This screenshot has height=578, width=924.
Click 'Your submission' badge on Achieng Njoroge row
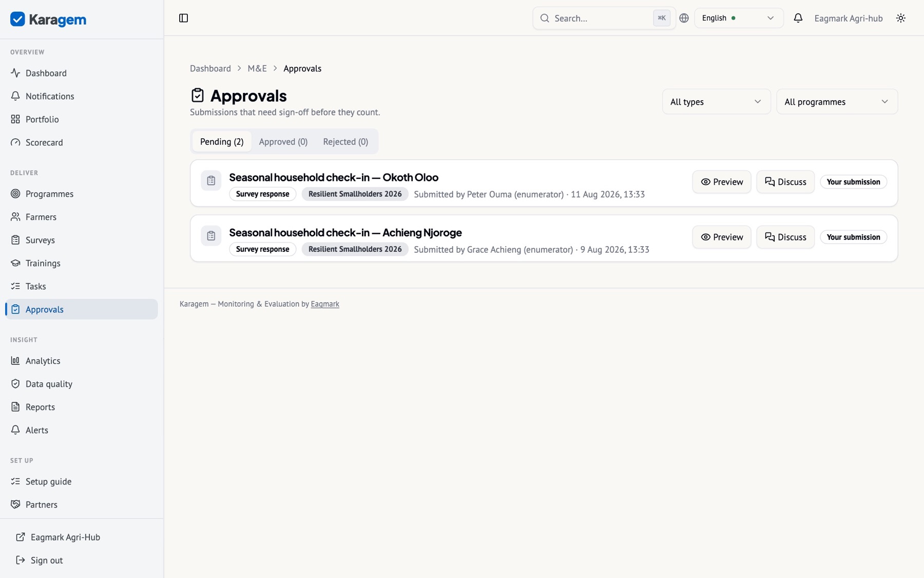tap(853, 237)
